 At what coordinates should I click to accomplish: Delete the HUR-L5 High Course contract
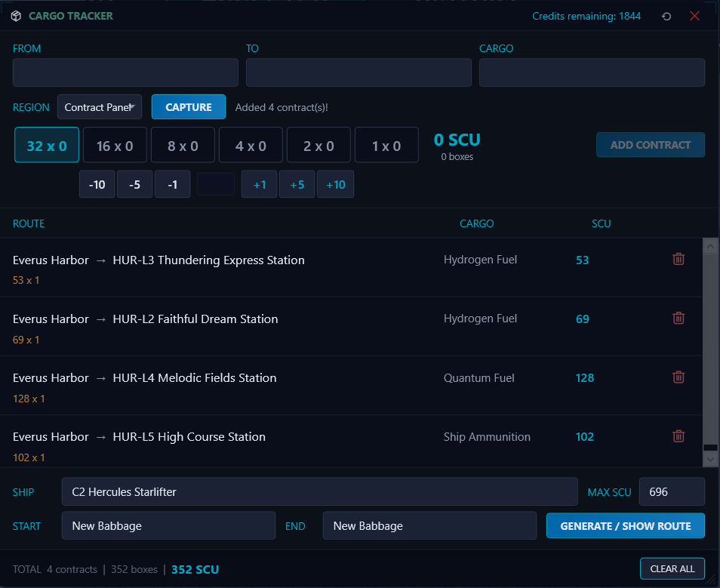(x=678, y=436)
